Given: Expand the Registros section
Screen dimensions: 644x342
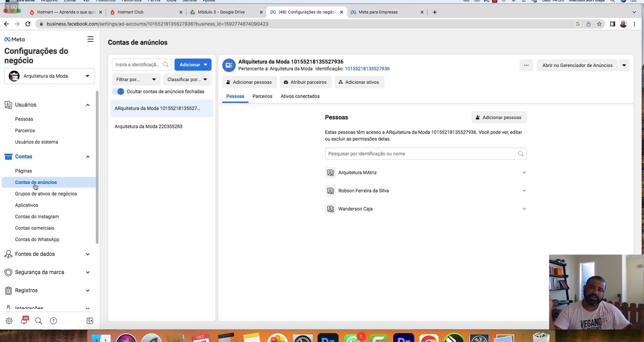Looking at the screenshot, I should point(88,290).
